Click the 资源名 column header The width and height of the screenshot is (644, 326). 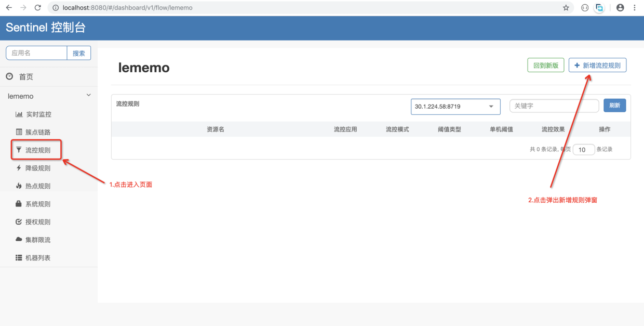coord(216,129)
